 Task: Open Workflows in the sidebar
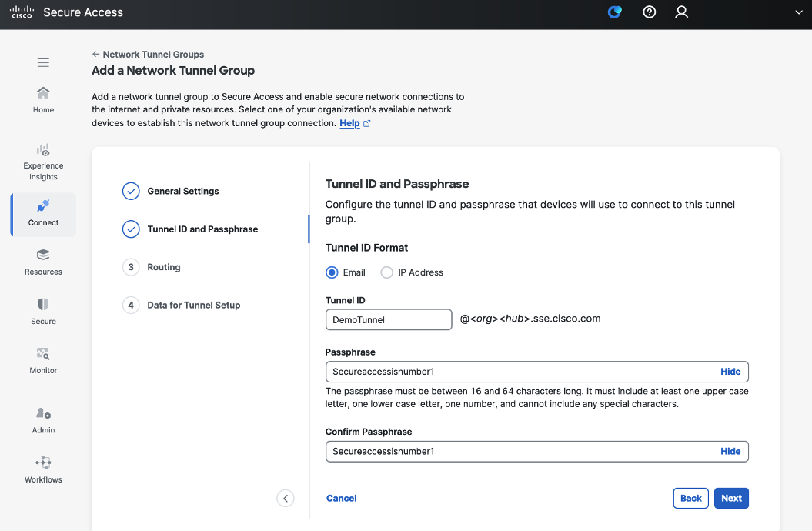pyautogui.click(x=44, y=470)
